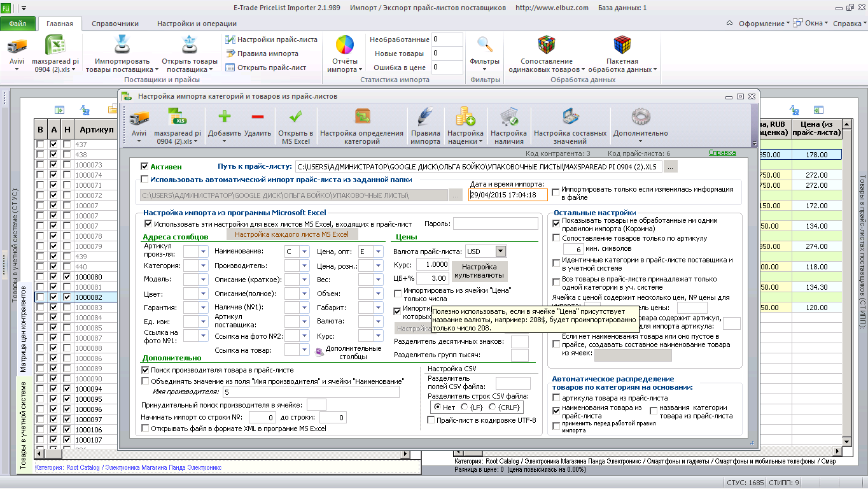
Task: Open the Настройки и операции tab
Action: coord(188,24)
